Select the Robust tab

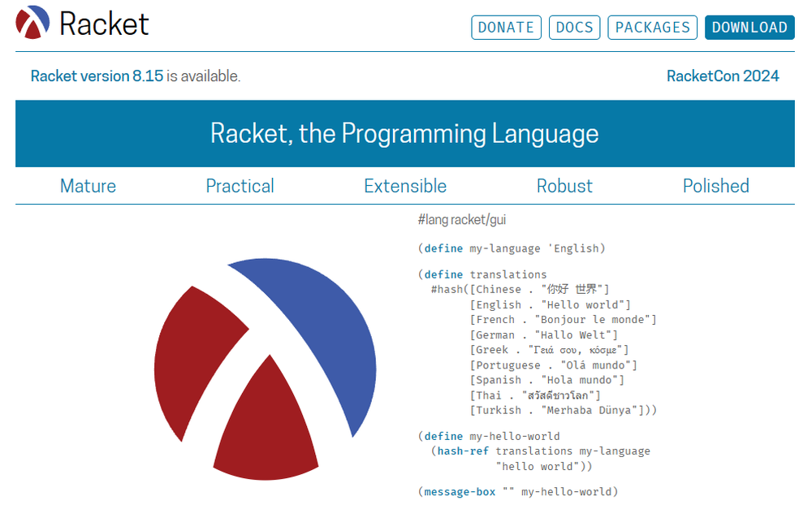(564, 186)
